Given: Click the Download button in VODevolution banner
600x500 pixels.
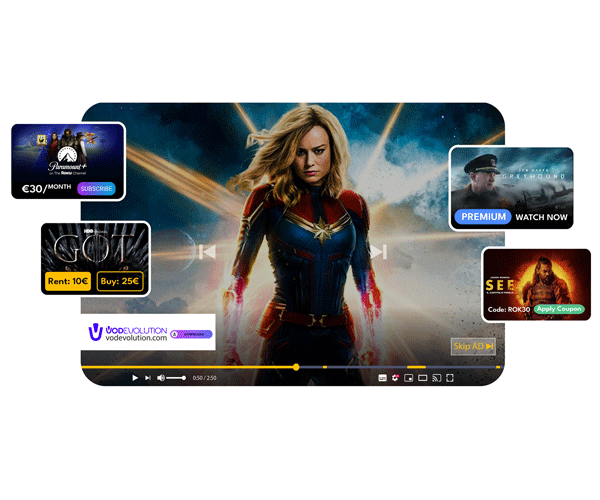Looking at the screenshot, I should [x=190, y=334].
